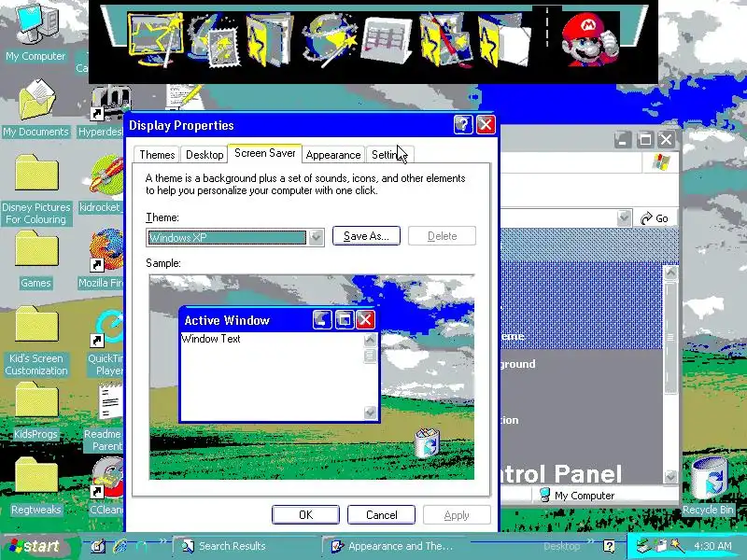Screen dimensions: 747x560
Task: Click the wand icon in system tray
Action: [x=676, y=545]
